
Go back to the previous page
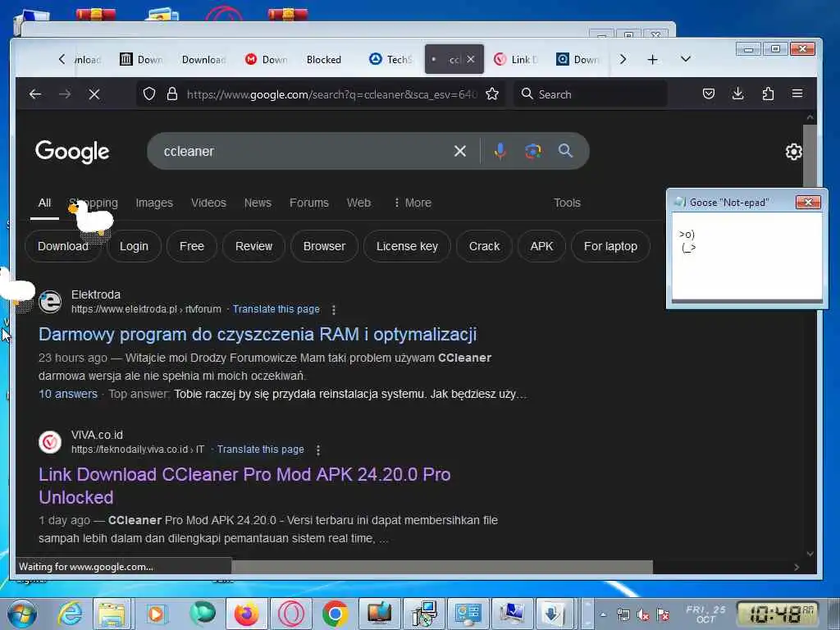35,94
